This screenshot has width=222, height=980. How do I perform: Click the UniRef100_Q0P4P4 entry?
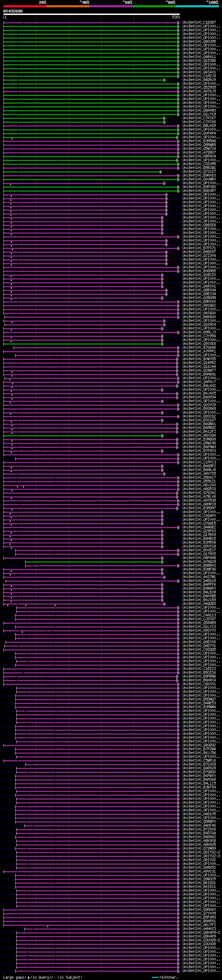[199, 133]
